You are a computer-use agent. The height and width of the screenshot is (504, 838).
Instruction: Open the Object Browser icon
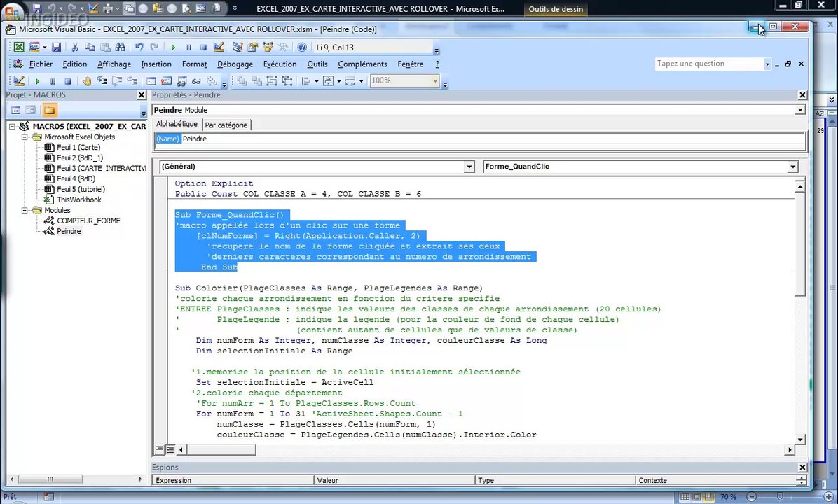tap(268, 48)
